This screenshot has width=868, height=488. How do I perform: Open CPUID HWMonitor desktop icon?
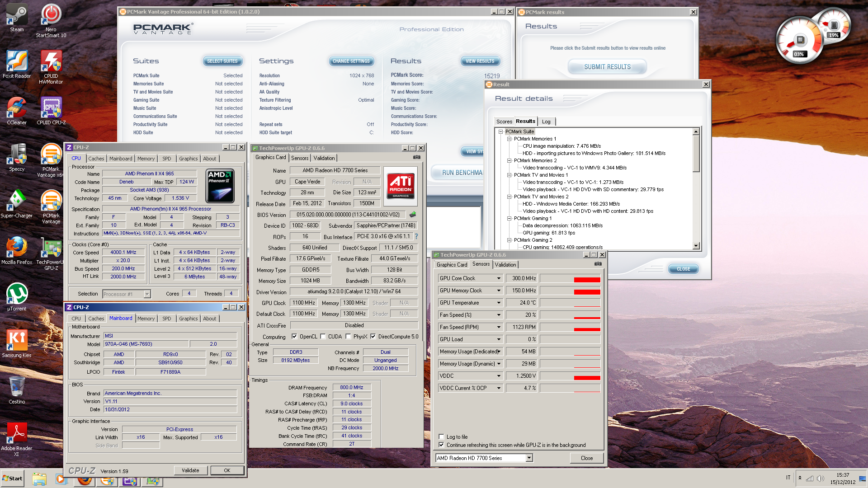51,67
